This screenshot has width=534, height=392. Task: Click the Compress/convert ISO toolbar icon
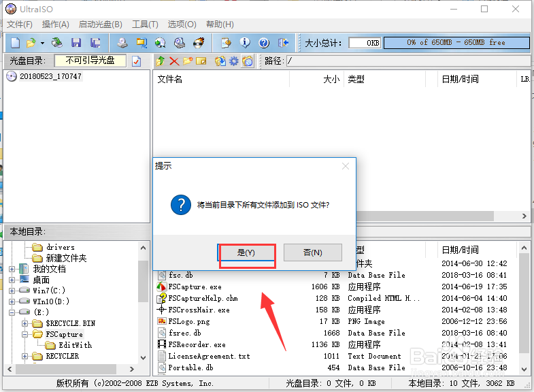pyautogui.click(x=141, y=43)
